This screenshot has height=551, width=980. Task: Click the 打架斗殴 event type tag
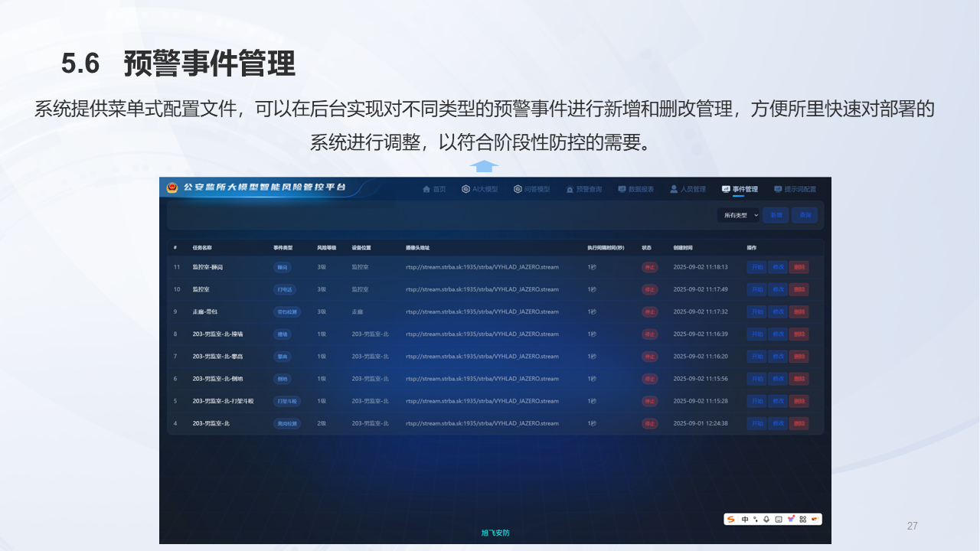point(287,401)
